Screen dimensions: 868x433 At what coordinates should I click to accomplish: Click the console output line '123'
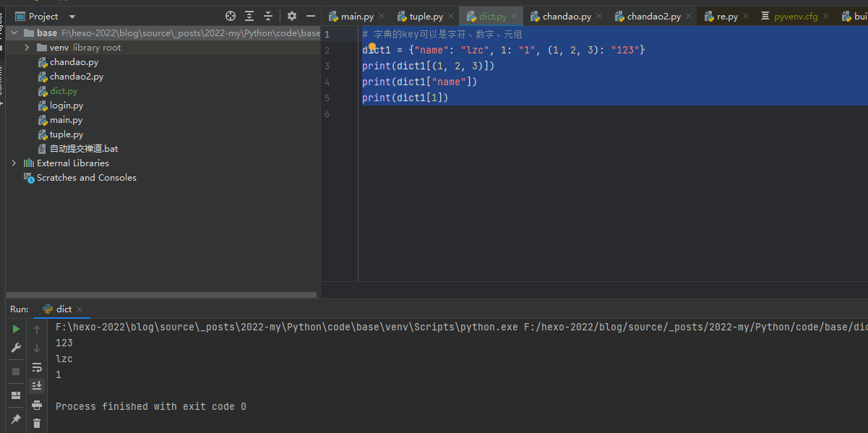pyautogui.click(x=64, y=343)
